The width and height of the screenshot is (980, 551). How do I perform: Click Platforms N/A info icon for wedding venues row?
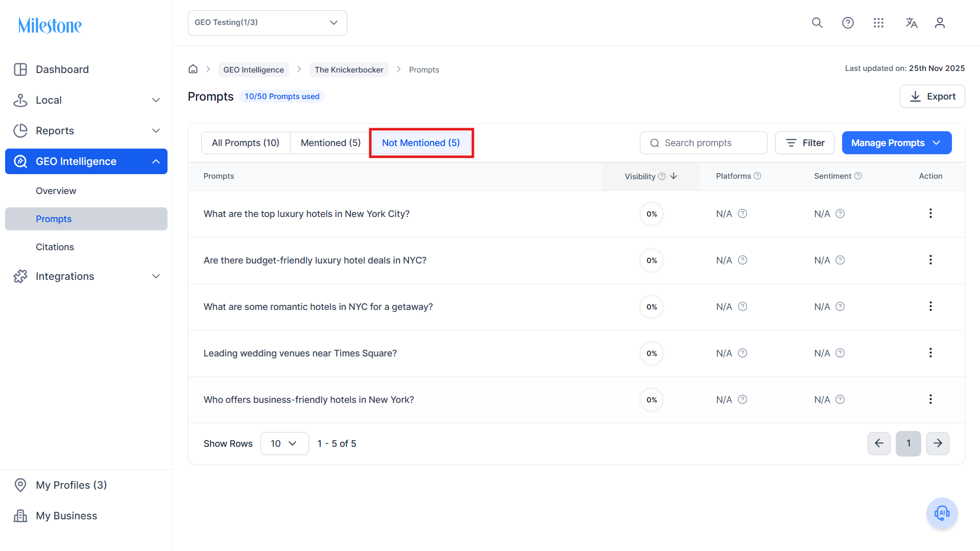[743, 353]
